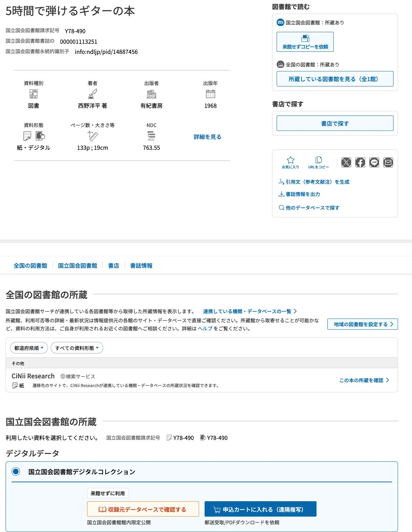Click the 出版者 building icon
Viewport: 412px width, 532px height.
[151, 94]
